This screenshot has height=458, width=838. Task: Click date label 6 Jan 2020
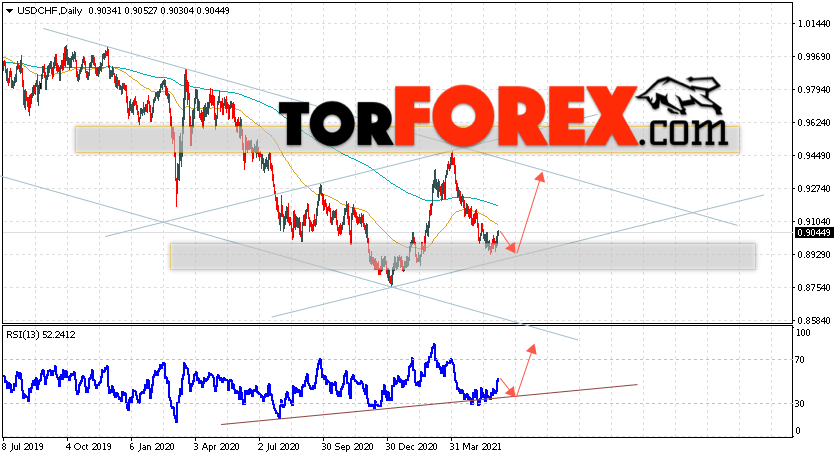pyautogui.click(x=152, y=446)
